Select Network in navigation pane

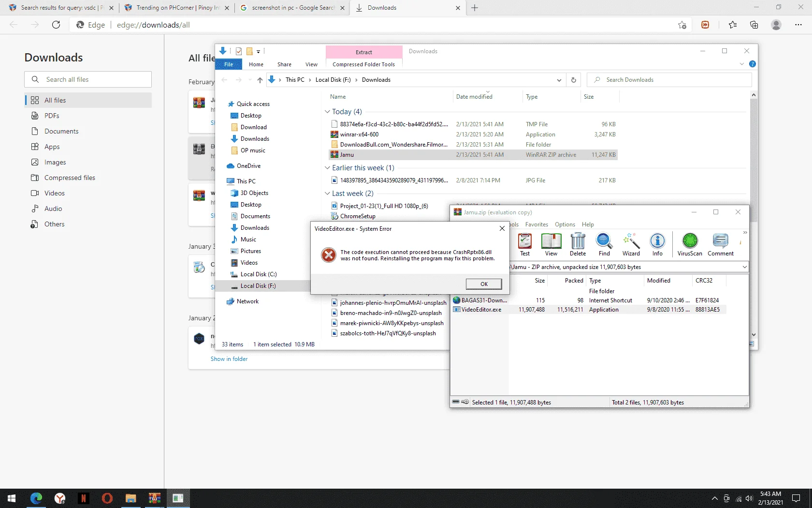(247, 301)
